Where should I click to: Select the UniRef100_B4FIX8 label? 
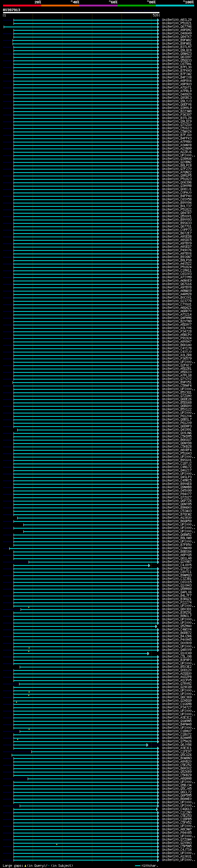[x=177, y=78]
